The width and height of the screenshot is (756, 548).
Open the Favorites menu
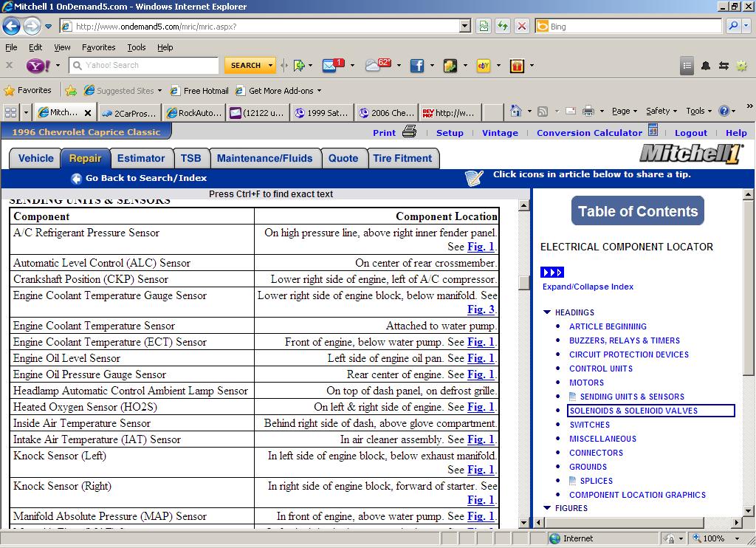(x=98, y=47)
